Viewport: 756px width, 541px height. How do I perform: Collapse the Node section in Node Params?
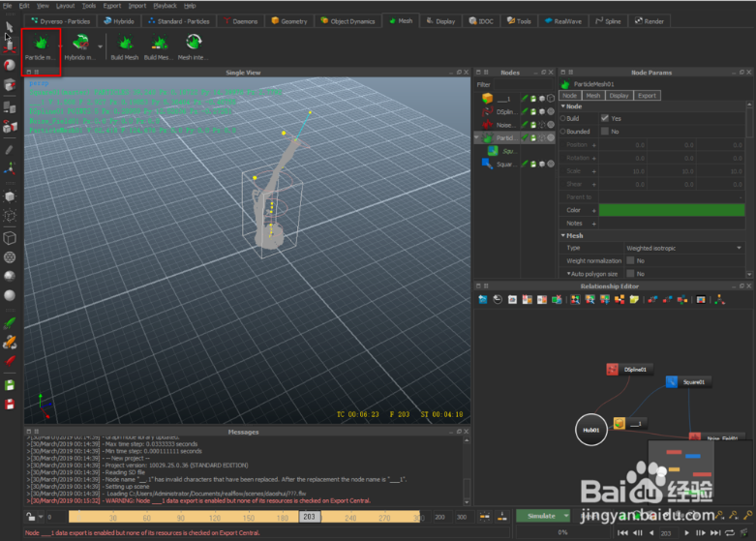[562, 106]
